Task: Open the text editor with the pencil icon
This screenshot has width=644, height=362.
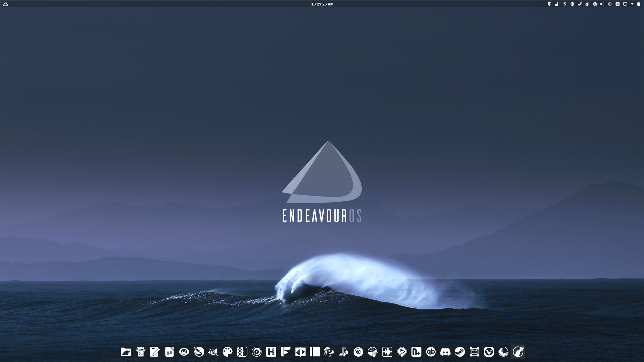Action: (155, 352)
